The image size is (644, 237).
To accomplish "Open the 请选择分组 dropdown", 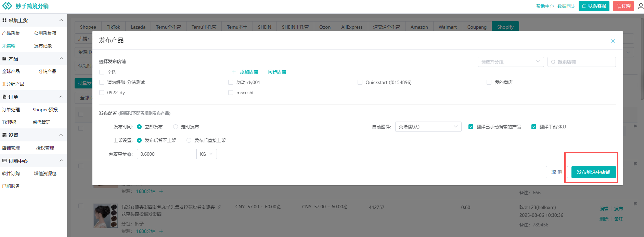I will pos(511,62).
